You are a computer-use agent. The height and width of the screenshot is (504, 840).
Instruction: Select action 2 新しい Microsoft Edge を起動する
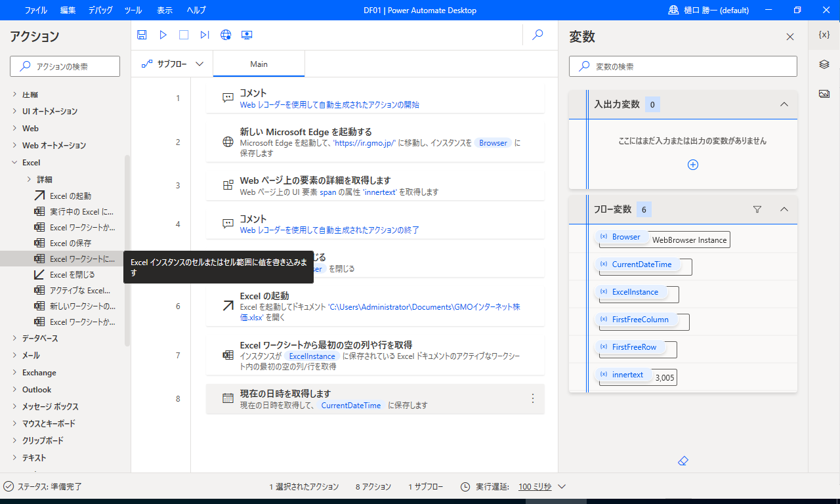pyautogui.click(x=375, y=142)
